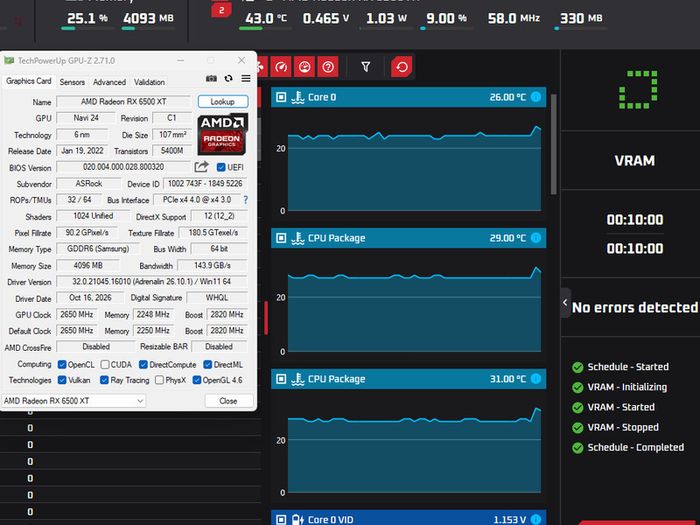Click the Core 0 VID voltage icon
Viewport: 700px width, 525px height.
pyautogui.click(x=298, y=520)
